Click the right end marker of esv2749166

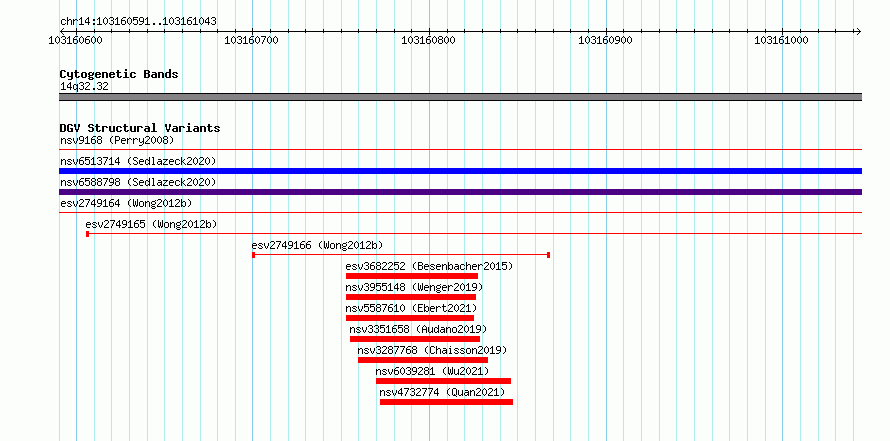(x=548, y=255)
